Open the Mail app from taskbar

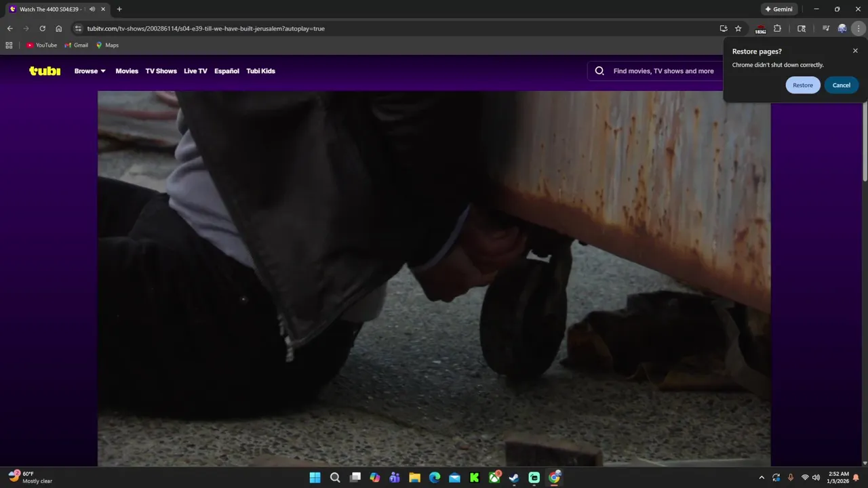tap(454, 478)
